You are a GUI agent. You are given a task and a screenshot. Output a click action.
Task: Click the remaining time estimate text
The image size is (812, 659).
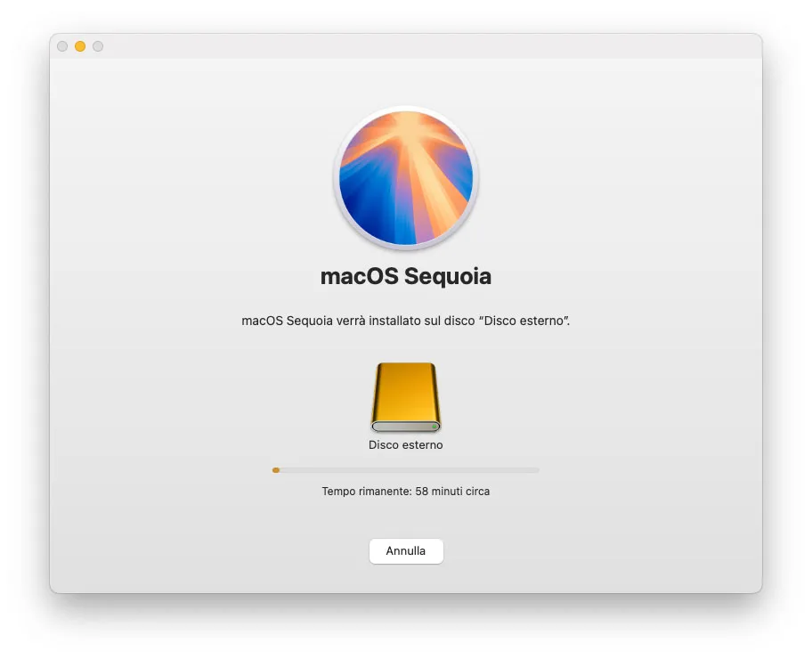[406, 491]
